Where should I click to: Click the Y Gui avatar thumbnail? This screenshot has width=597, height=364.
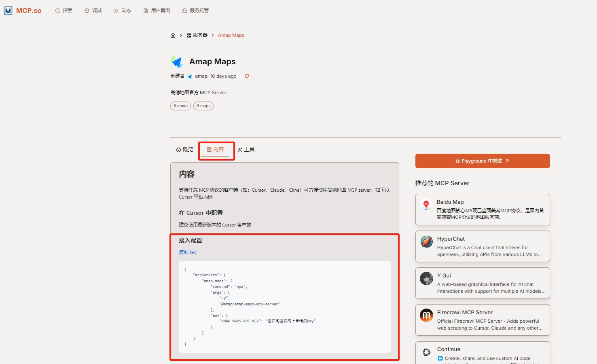[426, 279]
